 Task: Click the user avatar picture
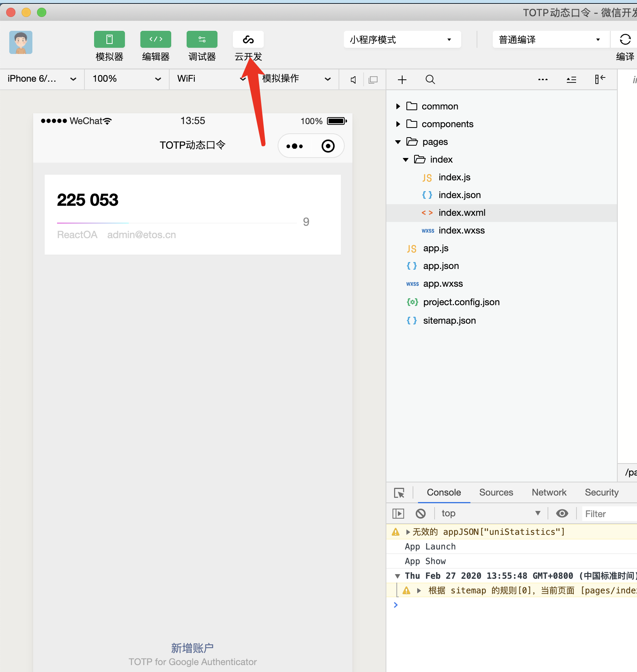pyautogui.click(x=21, y=42)
